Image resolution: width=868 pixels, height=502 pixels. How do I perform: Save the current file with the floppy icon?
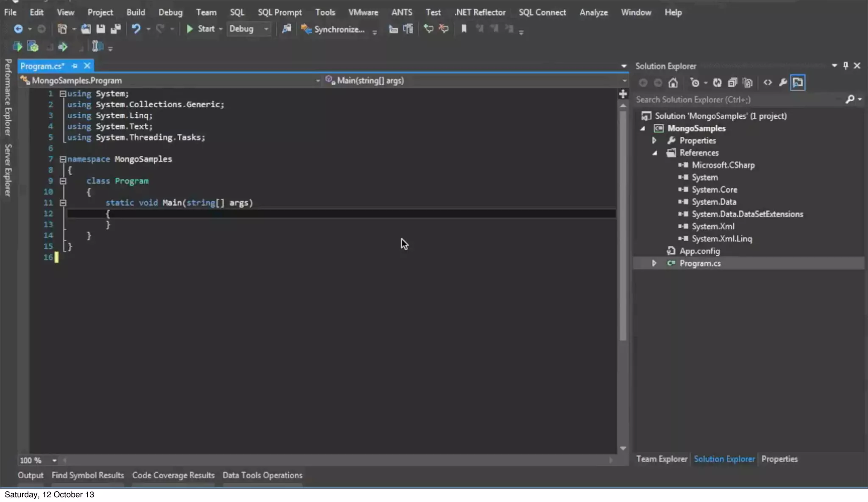click(x=100, y=29)
